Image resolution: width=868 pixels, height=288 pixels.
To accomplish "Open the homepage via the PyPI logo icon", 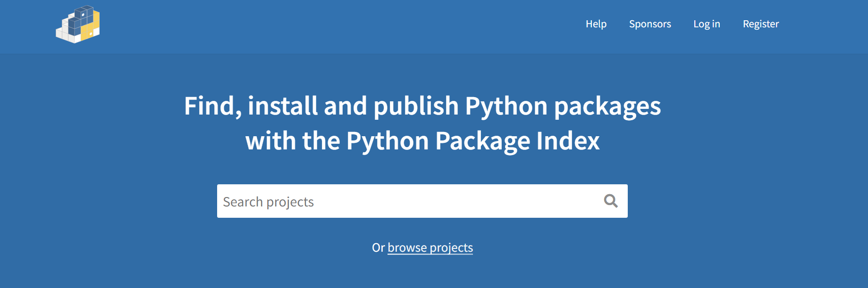I will point(78,24).
